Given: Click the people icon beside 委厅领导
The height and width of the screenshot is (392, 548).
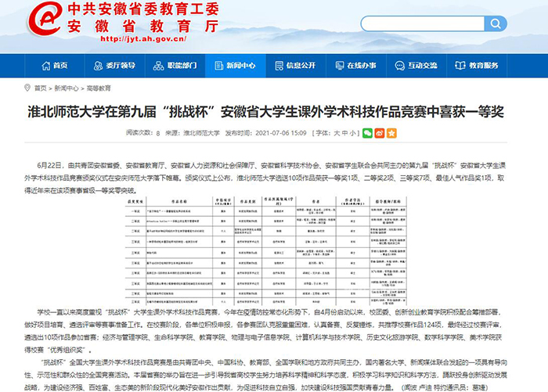Looking at the screenshot, I should tap(98, 66).
